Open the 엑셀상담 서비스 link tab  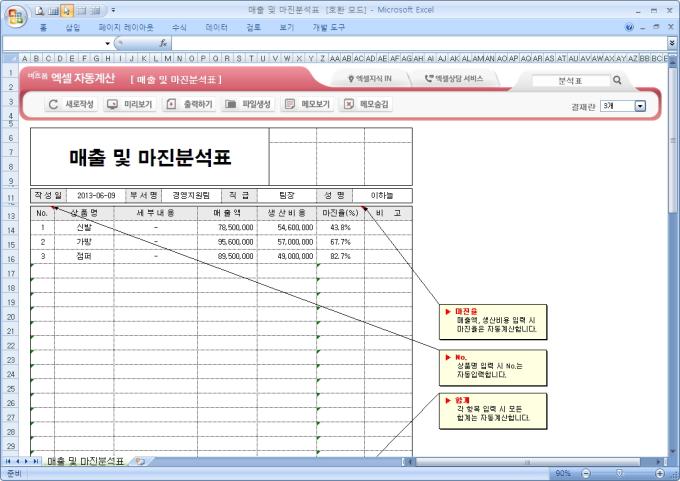coord(454,79)
